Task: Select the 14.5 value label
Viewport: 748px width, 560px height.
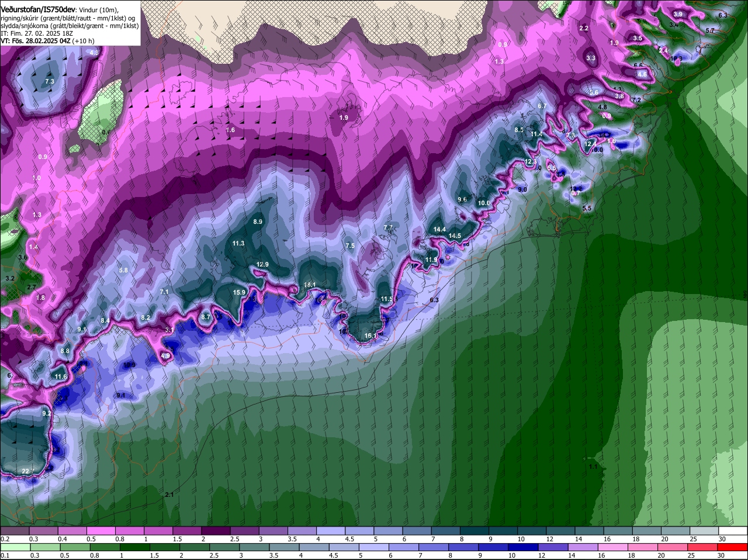Action: 455,236
